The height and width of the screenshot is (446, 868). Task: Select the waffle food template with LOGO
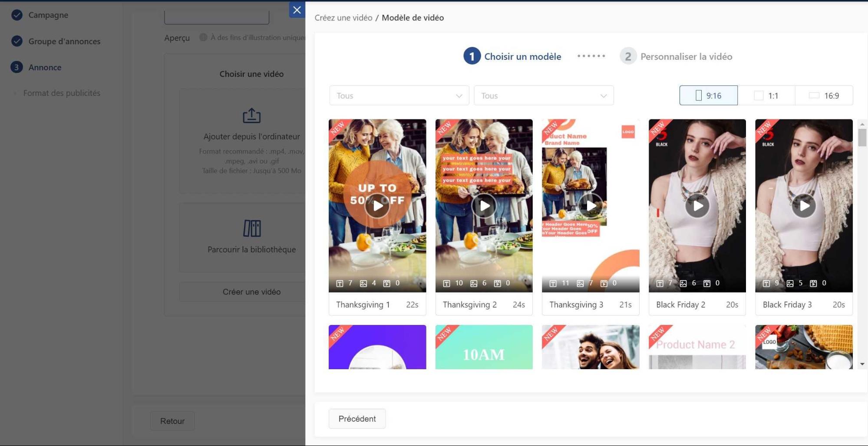[804, 347]
